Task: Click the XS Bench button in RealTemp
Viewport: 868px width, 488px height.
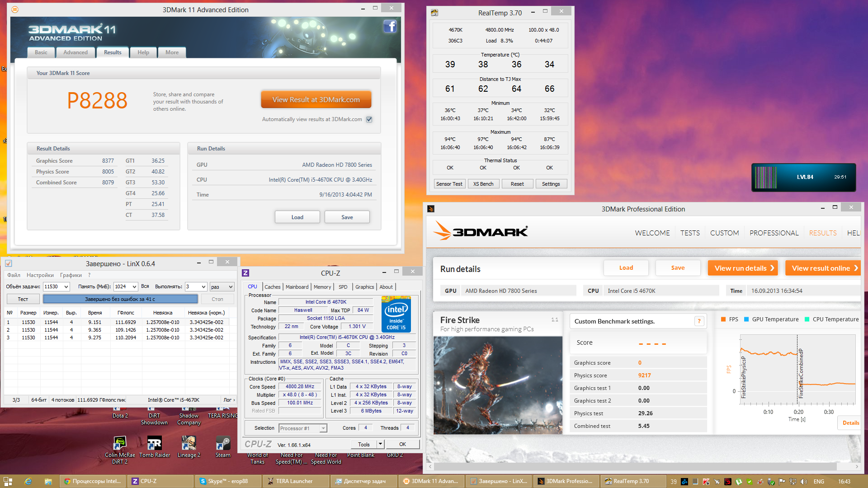Action: click(483, 184)
